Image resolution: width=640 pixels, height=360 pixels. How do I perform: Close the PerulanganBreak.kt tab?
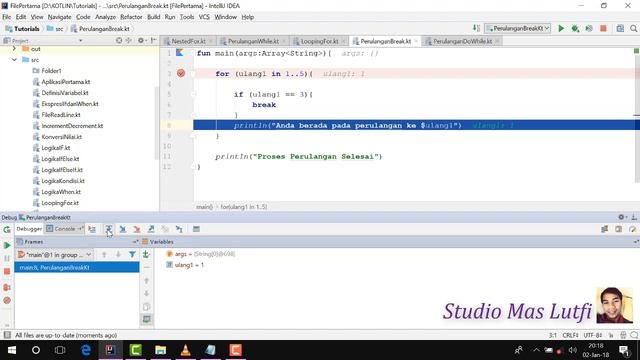click(416, 41)
